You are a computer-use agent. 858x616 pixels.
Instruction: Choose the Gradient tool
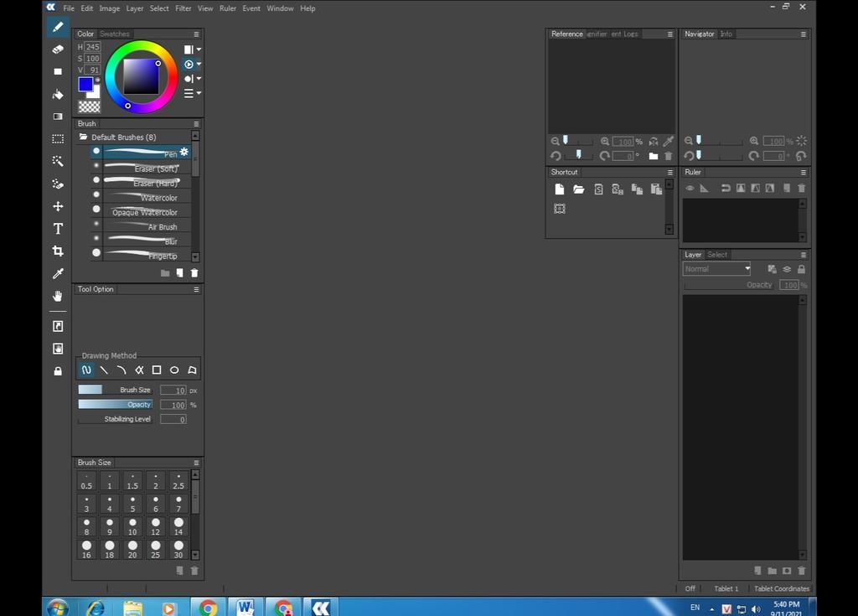(x=58, y=116)
